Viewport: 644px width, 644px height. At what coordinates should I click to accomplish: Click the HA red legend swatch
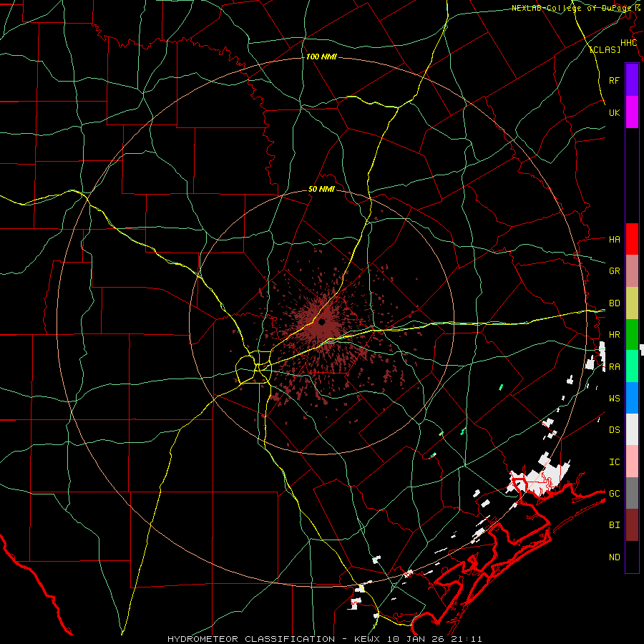(632, 239)
